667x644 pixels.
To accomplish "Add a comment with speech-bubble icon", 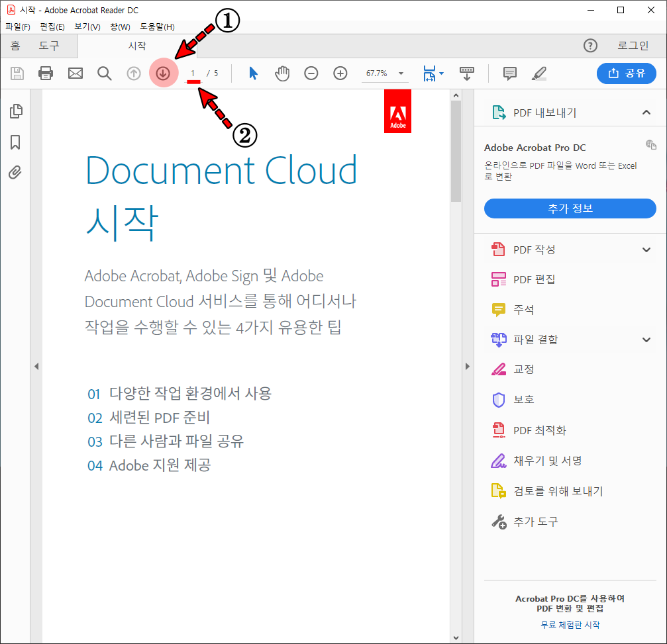I will coord(509,73).
